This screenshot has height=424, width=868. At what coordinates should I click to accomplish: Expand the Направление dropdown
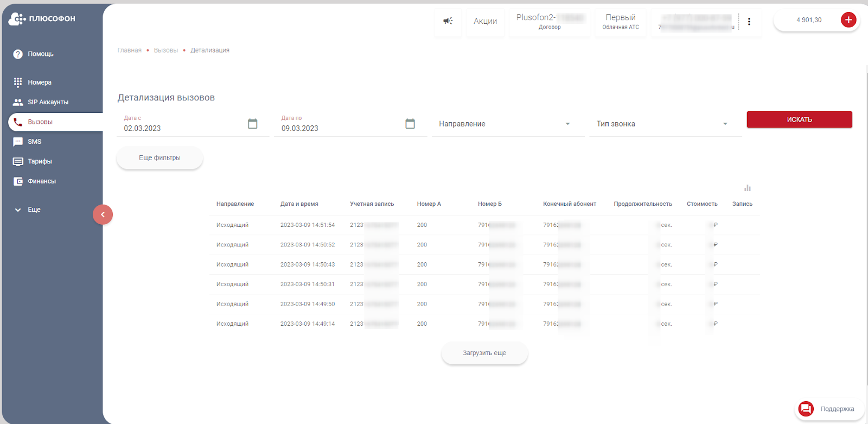pyautogui.click(x=507, y=124)
